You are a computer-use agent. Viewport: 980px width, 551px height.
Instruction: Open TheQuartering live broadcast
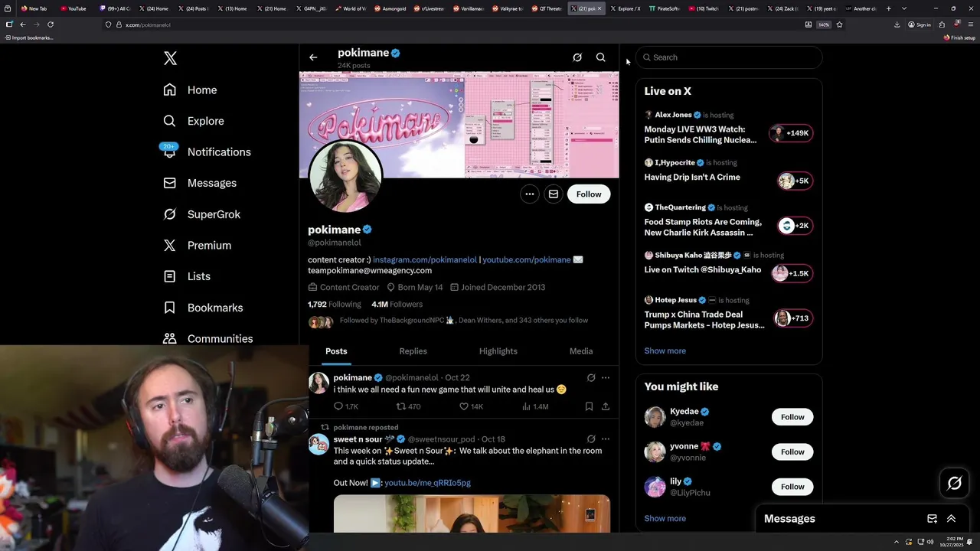728,221
